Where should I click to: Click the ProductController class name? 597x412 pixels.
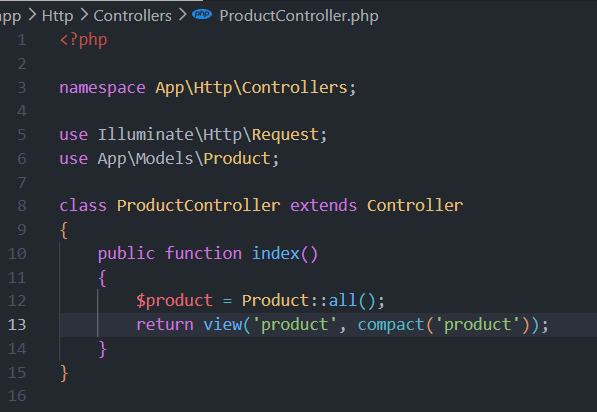(x=198, y=206)
